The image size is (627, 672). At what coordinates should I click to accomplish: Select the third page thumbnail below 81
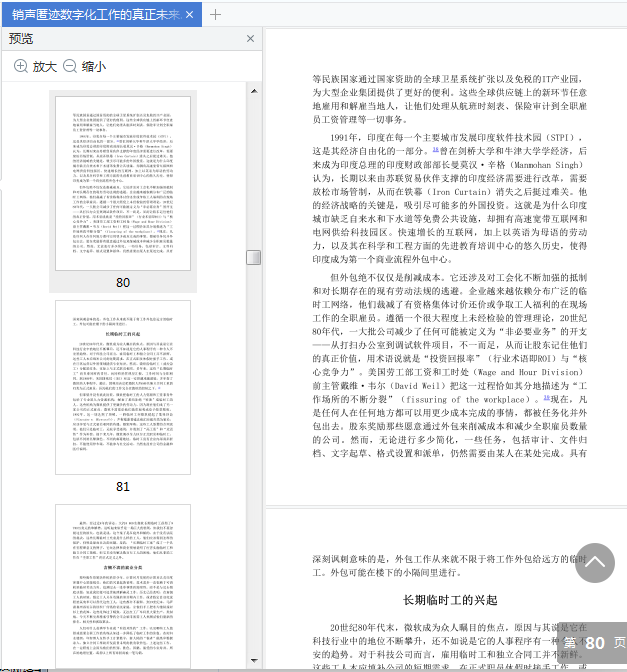(123, 586)
